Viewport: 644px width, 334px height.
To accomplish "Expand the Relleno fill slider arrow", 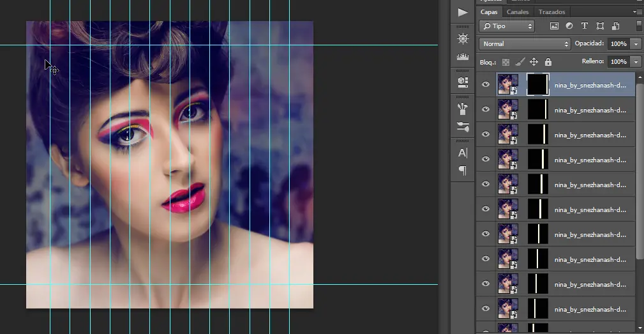I will click(x=636, y=62).
